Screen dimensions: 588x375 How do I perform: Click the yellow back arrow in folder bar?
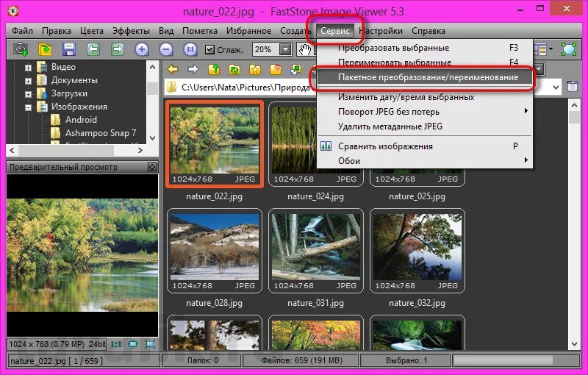tap(173, 69)
